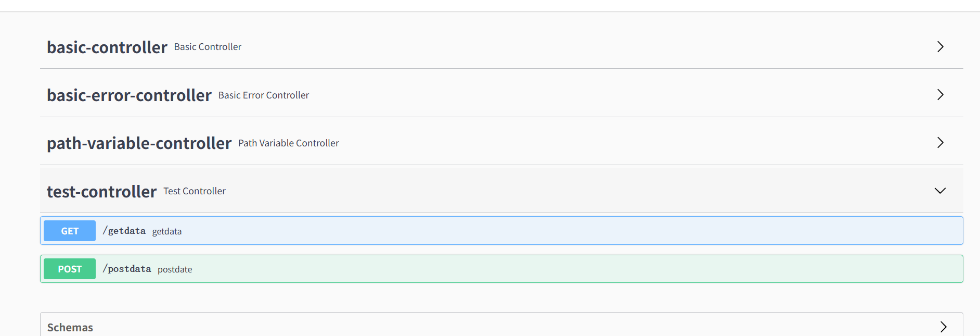Click the 'Basic Error Controller' description text
This screenshot has width=980, height=336.
coord(264,95)
